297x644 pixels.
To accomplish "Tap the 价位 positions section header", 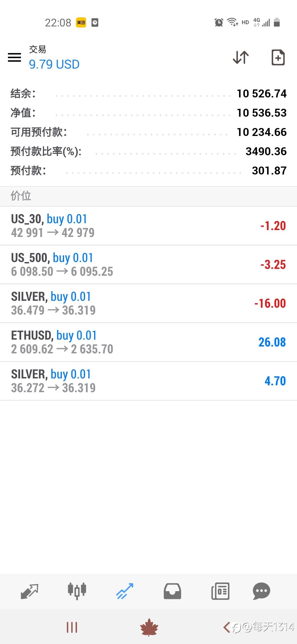I will [x=148, y=196].
